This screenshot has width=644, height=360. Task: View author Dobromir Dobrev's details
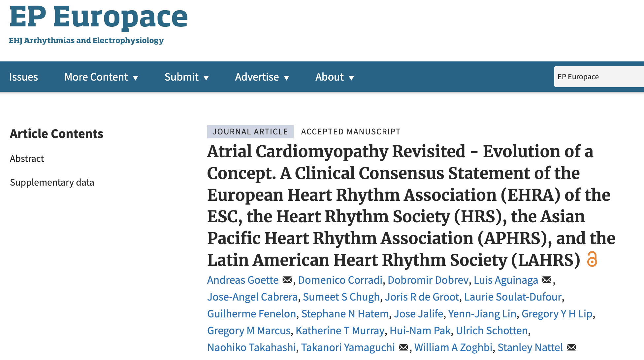coord(428,280)
